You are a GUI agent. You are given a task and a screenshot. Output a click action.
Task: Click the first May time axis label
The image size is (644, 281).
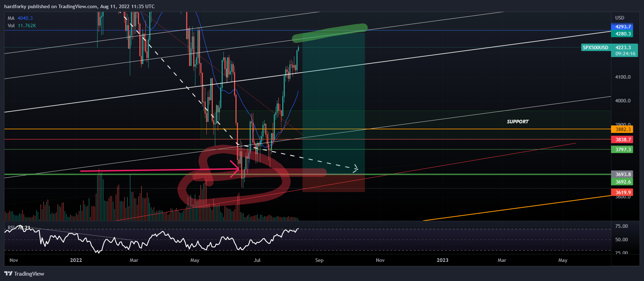pyautogui.click(x=195, y=260)
